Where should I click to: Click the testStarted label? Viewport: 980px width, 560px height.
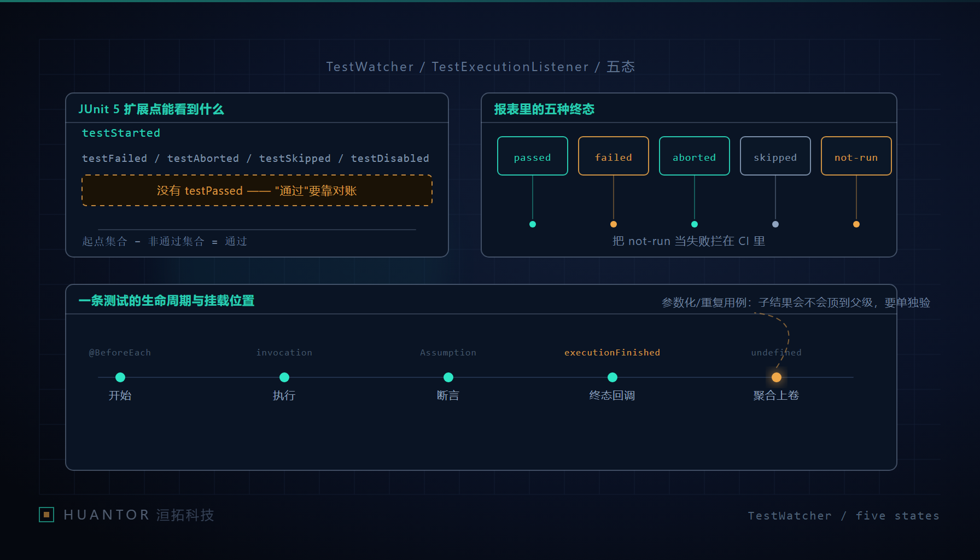tap(121, 133)
